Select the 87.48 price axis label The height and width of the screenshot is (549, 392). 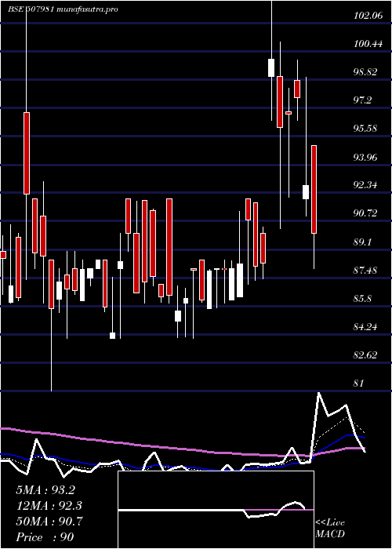click(x=365, y=271)
